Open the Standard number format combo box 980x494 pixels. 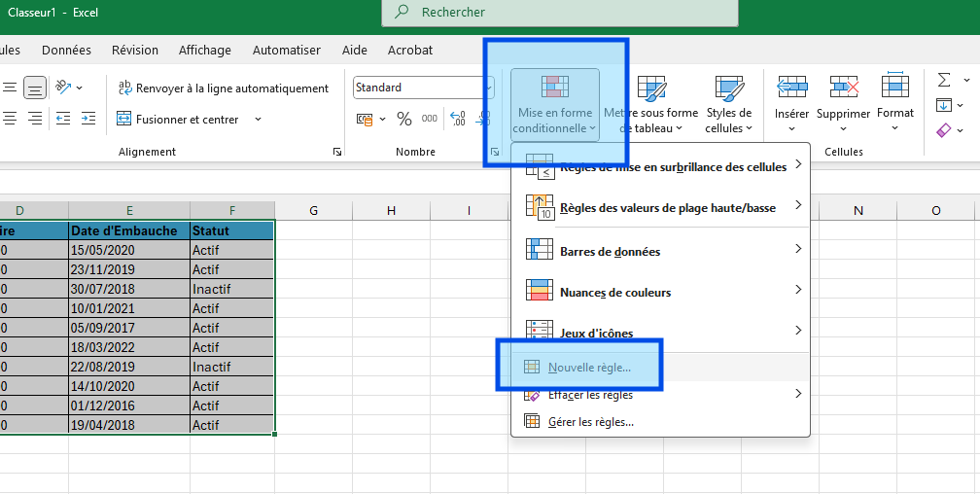pos(424,88)
